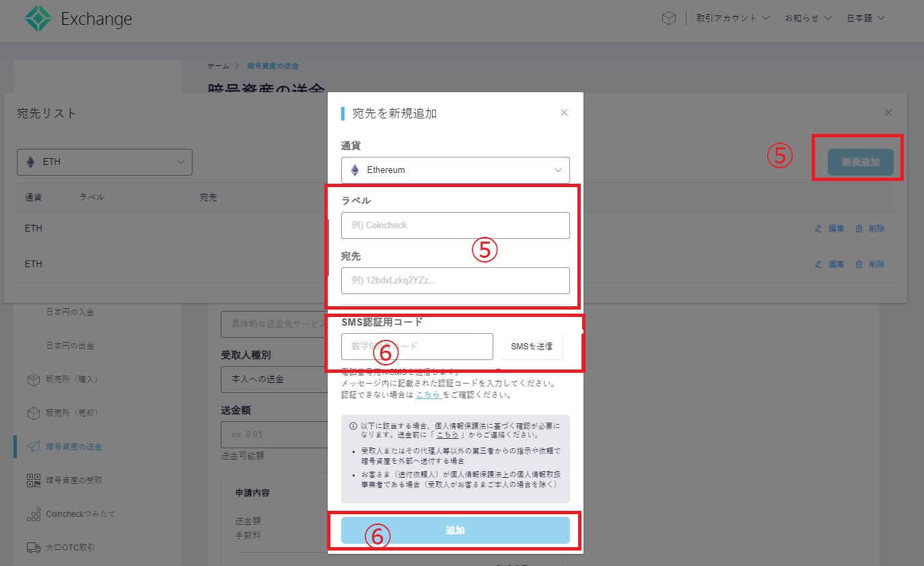Open Coincheckつみたて in sidebar
Screen dimensions: 924x566
coord(81,514)
